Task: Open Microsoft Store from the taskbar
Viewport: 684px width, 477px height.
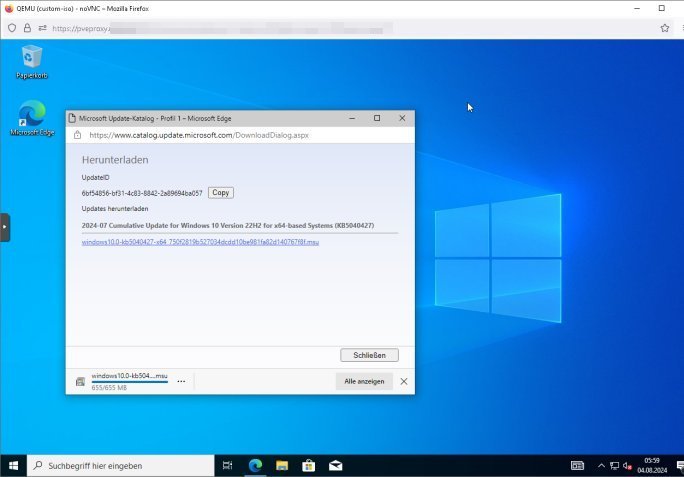Action: (x=308, y=466)
